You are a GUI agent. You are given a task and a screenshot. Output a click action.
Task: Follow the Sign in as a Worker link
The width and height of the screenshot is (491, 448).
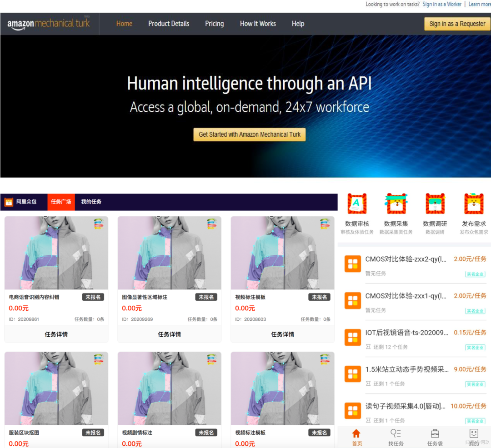tap(442, 4)
